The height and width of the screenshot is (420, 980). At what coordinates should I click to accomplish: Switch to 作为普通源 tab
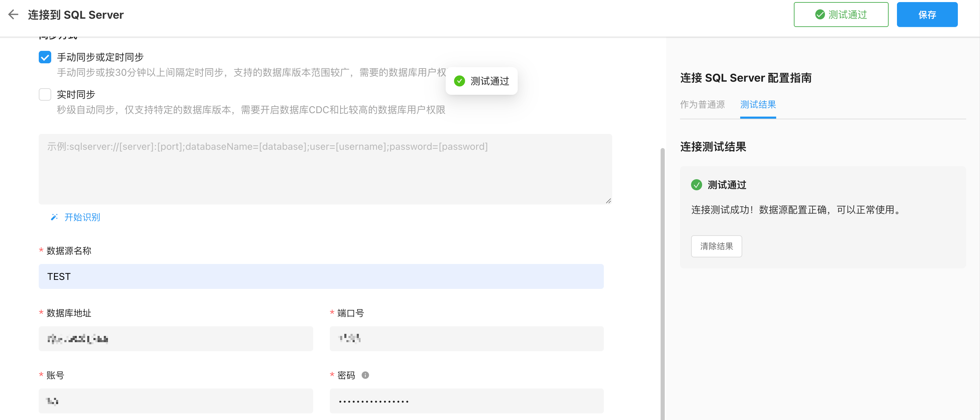(702, 104)
